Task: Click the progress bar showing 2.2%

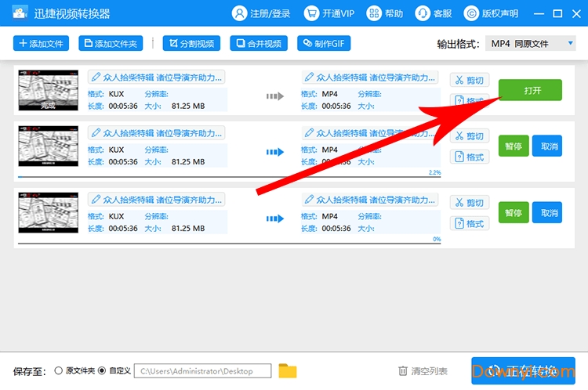Action: click(229, 176)
